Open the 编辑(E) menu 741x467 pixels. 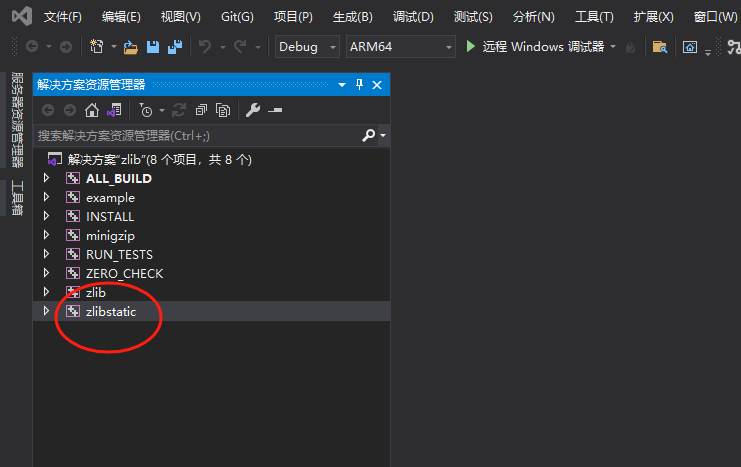point(121,17)
